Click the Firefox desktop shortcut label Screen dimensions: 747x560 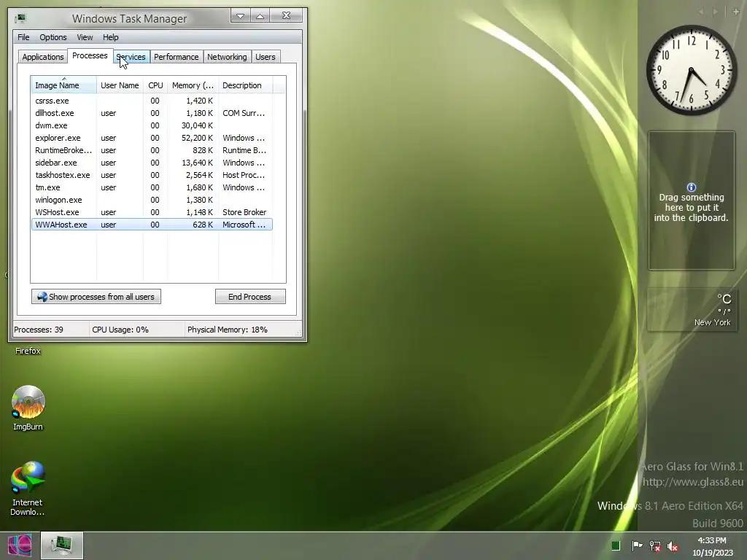coord(28,351)
